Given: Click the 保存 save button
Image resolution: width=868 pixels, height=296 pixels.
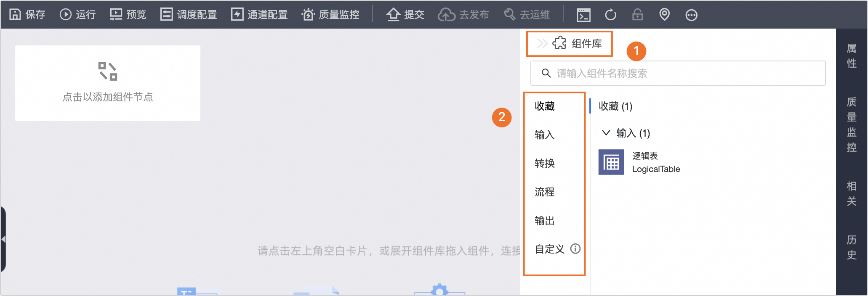Looking at the screenshot, I should (27, 15).
